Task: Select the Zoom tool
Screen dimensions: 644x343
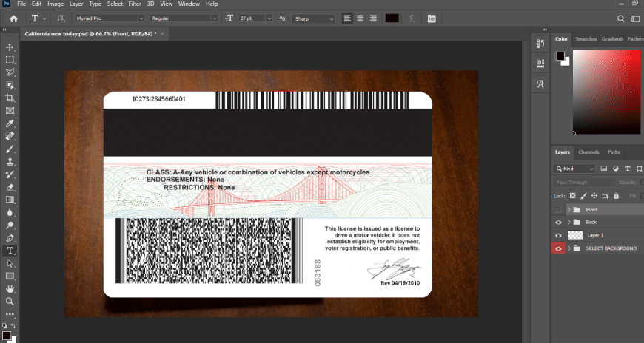Action: tap(10, 302)
